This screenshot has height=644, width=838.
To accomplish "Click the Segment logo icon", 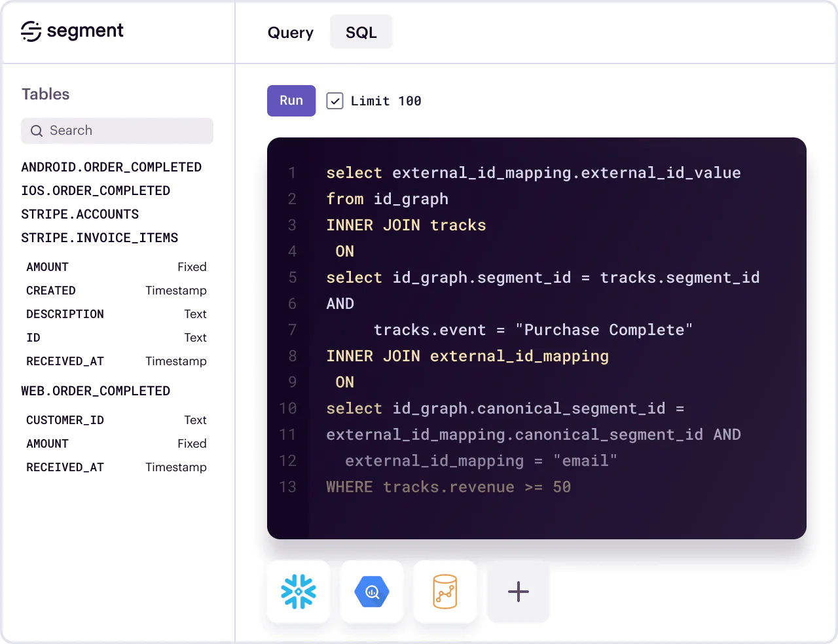I will 31,31.
